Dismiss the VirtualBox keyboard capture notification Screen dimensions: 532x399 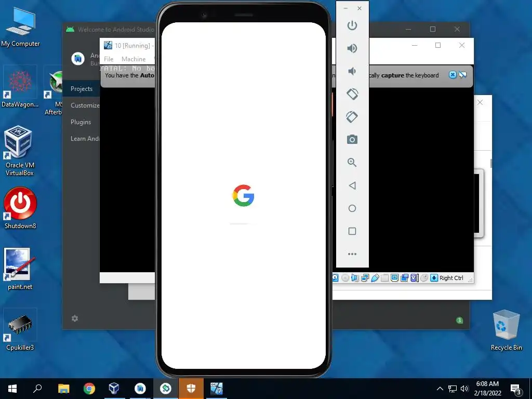[453, 75]
